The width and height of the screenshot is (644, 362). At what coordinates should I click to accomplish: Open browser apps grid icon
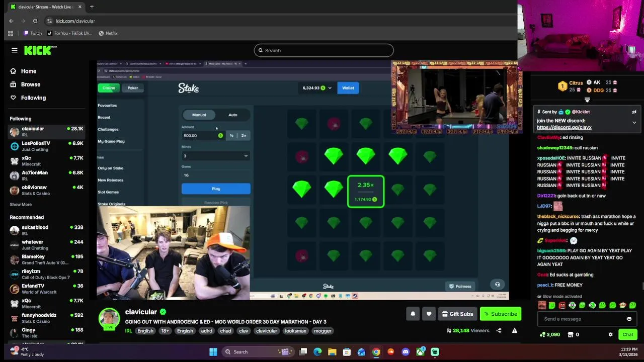(x=11, y=33)
